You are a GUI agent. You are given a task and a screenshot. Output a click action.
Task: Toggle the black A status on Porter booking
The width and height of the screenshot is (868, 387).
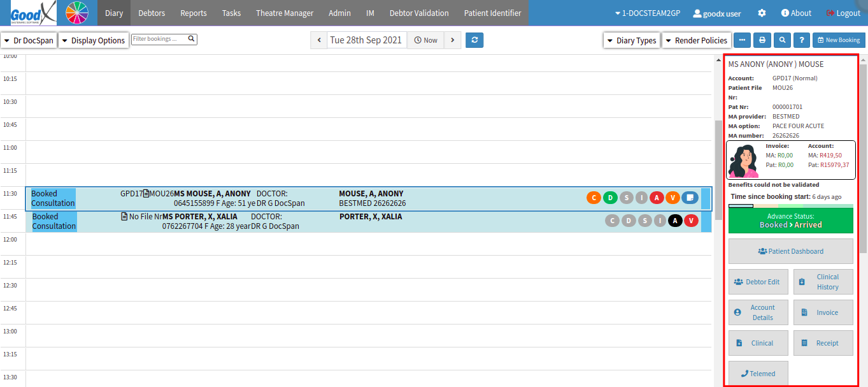click(675, 221)
